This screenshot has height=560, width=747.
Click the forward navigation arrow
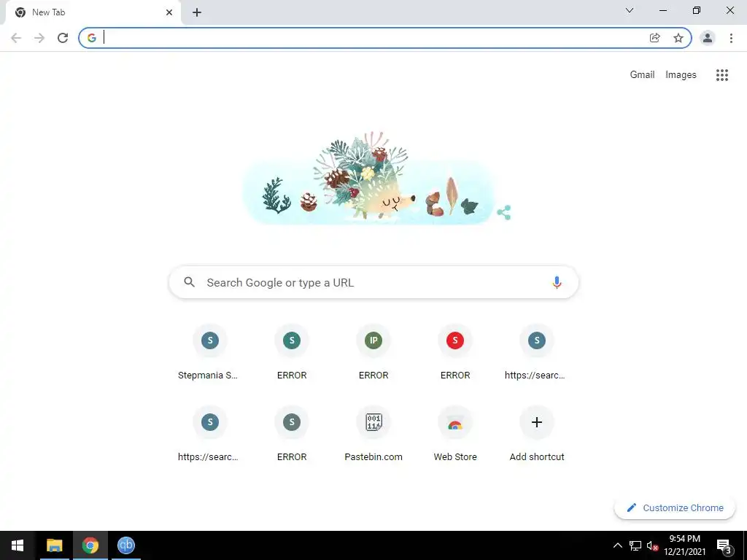pos(39,38)
